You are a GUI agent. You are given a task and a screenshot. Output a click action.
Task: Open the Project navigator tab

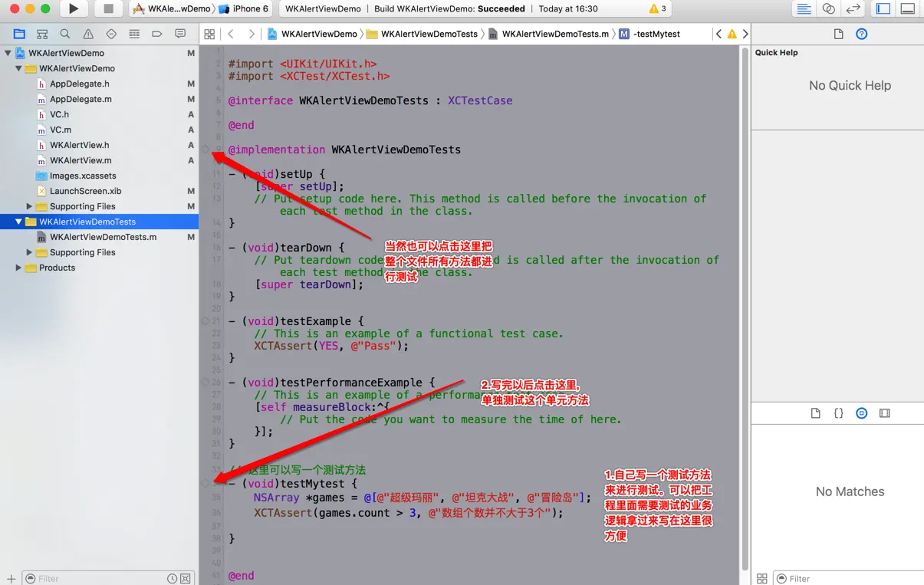(19, 34)
